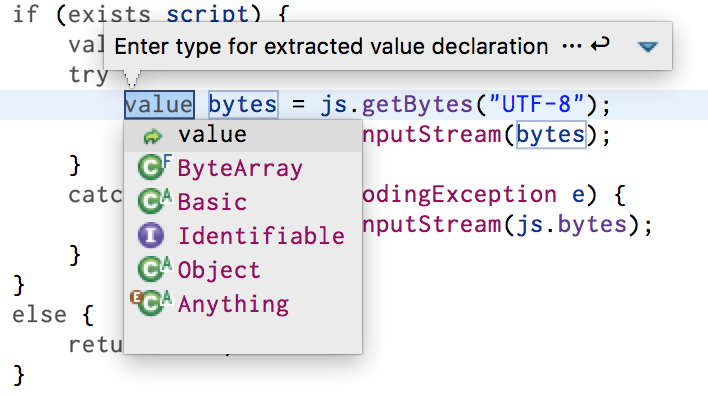Click the green arrow icon beside value
Image resolution: width=708 pixels, height=396 pixels.
click(x=153, y=136)
